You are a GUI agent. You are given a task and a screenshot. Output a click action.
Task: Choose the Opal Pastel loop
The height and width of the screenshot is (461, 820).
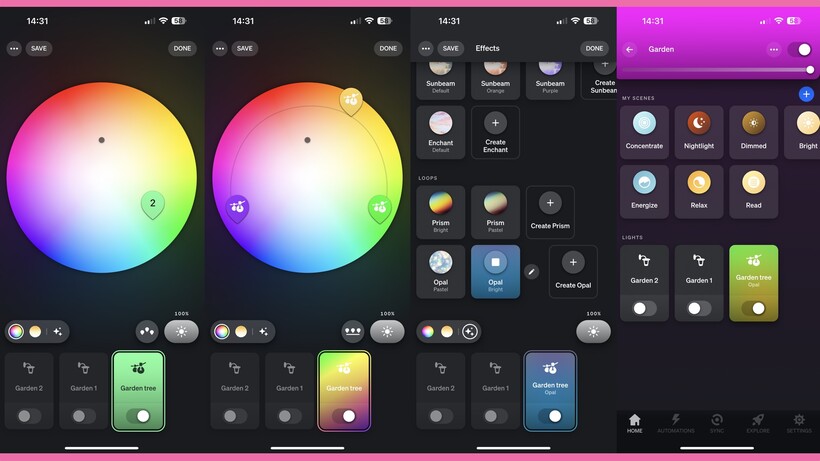(x=440, y=272)
